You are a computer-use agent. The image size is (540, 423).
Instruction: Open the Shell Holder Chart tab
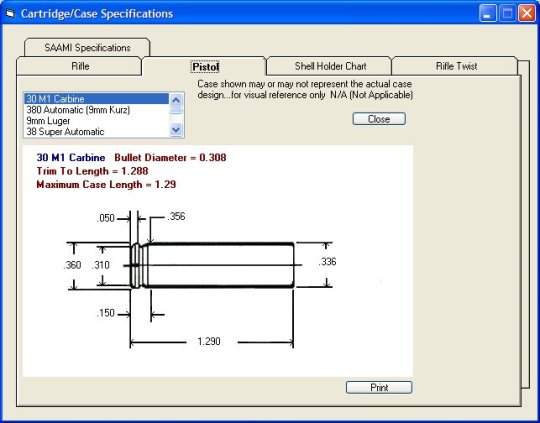coord(330,66)
